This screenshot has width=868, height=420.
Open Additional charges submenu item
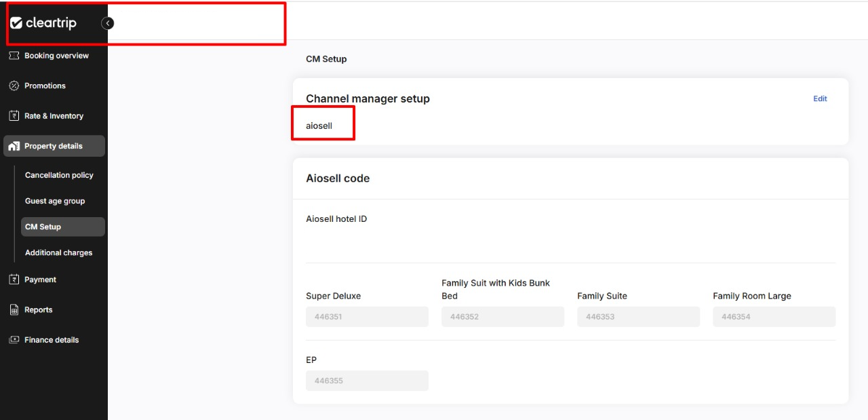point(58,252)
